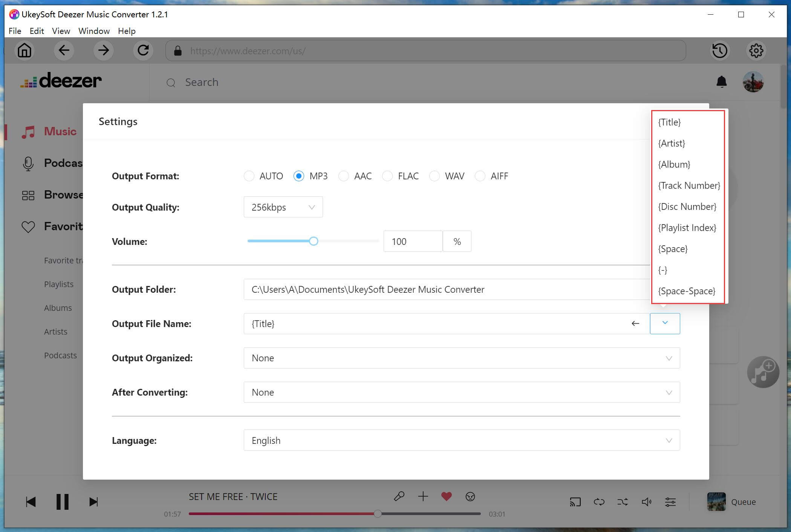Select MP3 output format

coord(298,176)
